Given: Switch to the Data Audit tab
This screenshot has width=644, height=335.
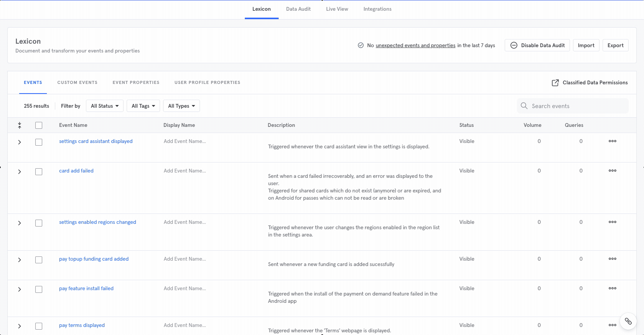Looking at the screenshot, I should [x=298, y=9].
